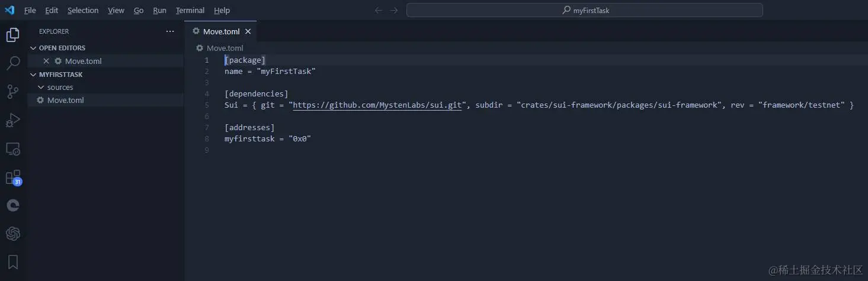Open the Extensions view with 31 badge
The height and width of the screenshot is (281, 868).
click(13, 177)
